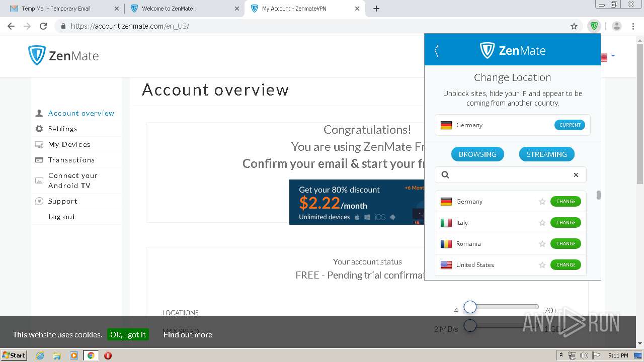The image size is (644, 362).
Task: Close the Temp Mail tab
Action: pos(117,9)
